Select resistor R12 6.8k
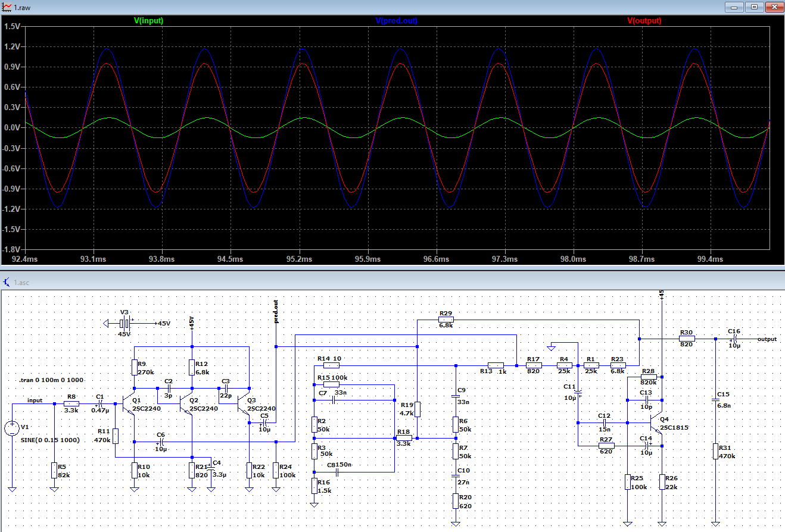 click(x=191, y=367)
